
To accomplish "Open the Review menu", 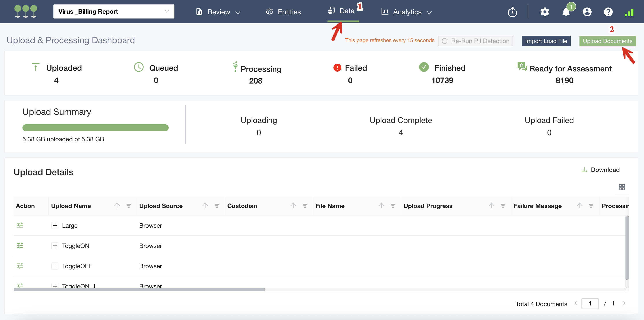I will click(218, 12).
